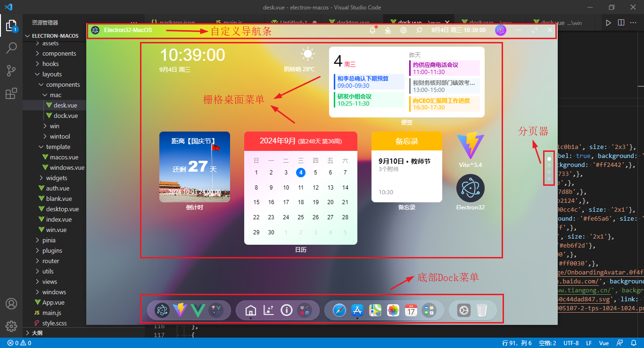Run the file with the VS Code play button
Viewport: 644px width, 348px height.
(x=609, y=22)
